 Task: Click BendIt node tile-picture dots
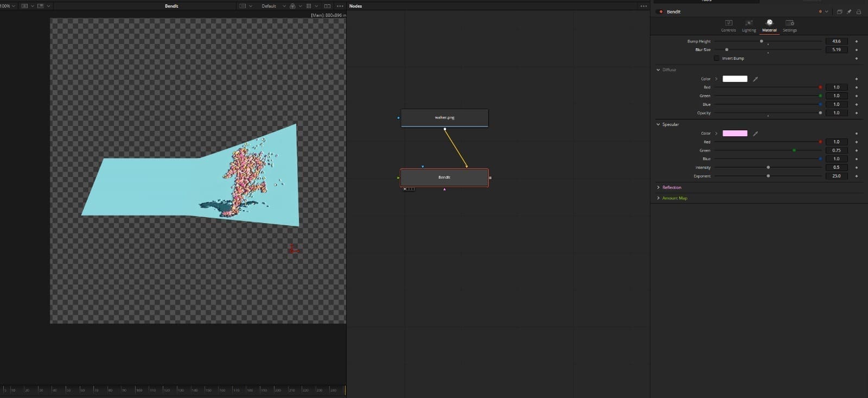pyautogui.click(x=409, y=189)
